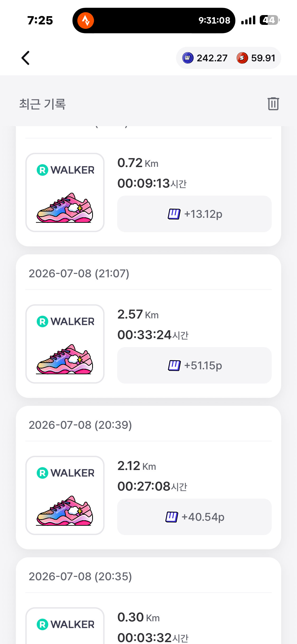
Task: Tap the +51.15p reward button
Action: 194,365
